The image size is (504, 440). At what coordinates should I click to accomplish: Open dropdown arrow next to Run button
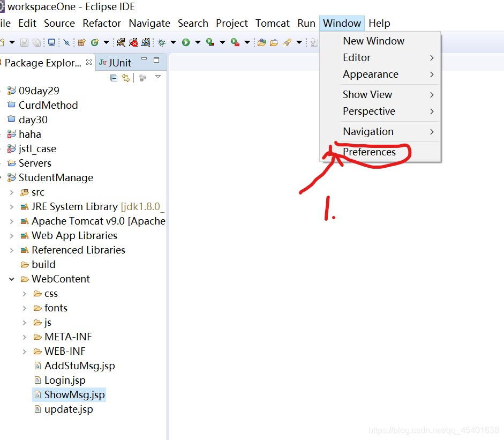198,42
